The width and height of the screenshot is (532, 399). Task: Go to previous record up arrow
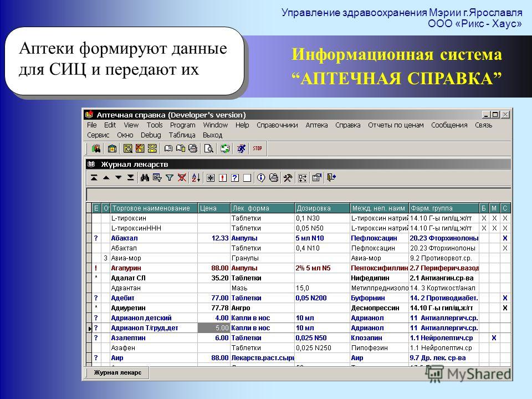(106, 177)
